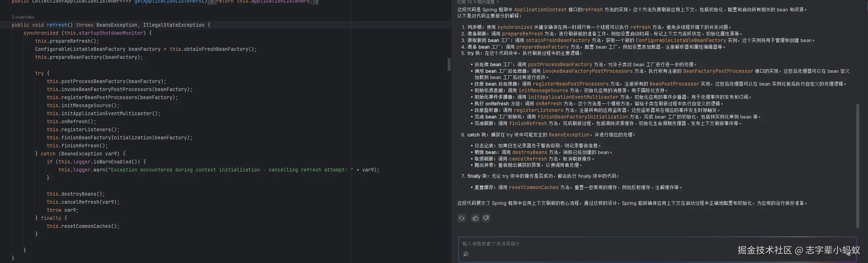The image size is (868, 263).
Task: Click postProcessBeanFactory(beanFactory) code line
Action: coord(107,81)
